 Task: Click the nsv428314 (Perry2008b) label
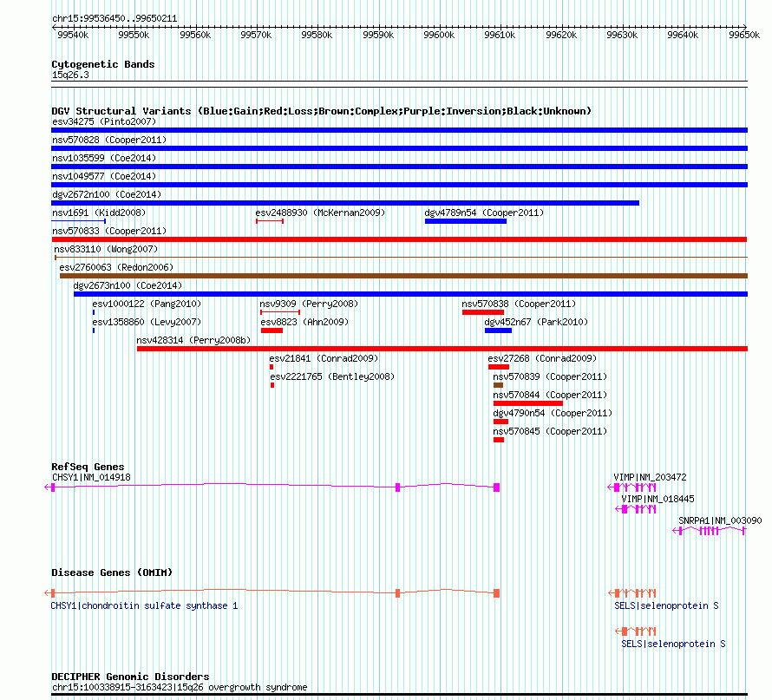193,340
